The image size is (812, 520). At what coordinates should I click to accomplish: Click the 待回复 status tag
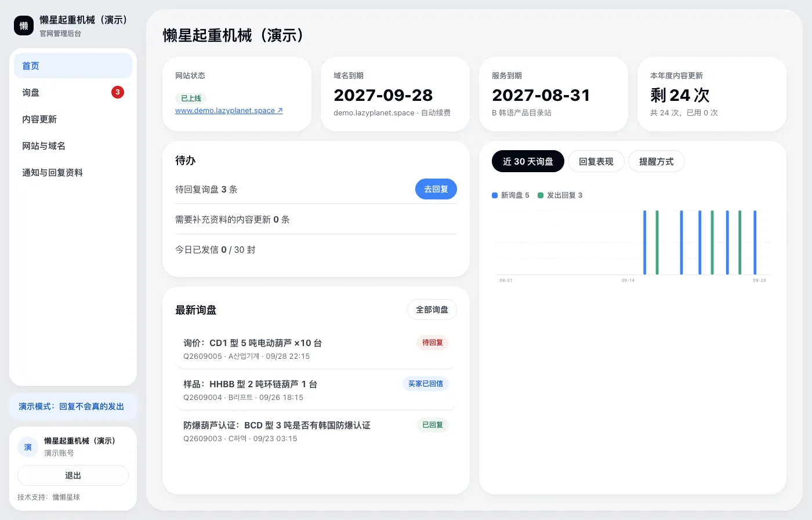pyautogui.click(x=433, y=343)
